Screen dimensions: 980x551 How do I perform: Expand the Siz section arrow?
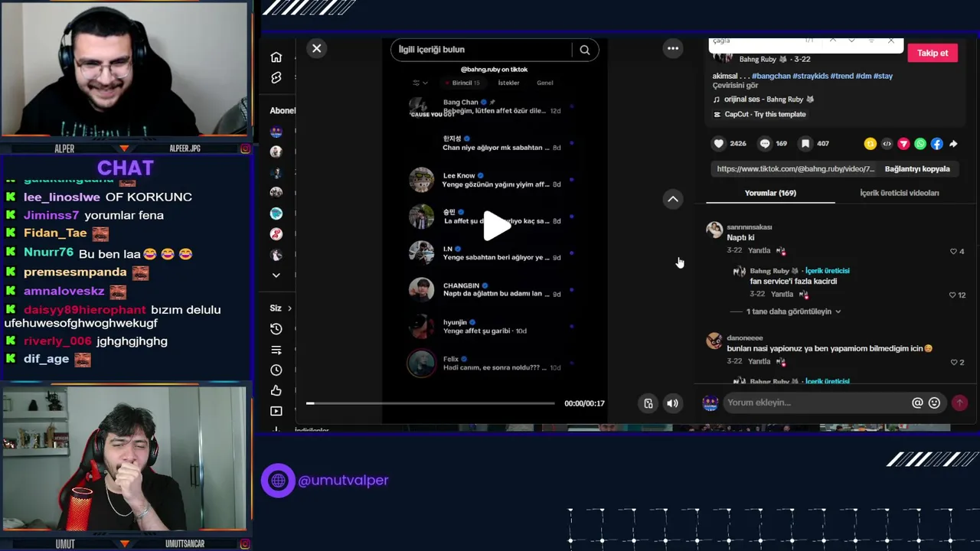click(289, 308)
